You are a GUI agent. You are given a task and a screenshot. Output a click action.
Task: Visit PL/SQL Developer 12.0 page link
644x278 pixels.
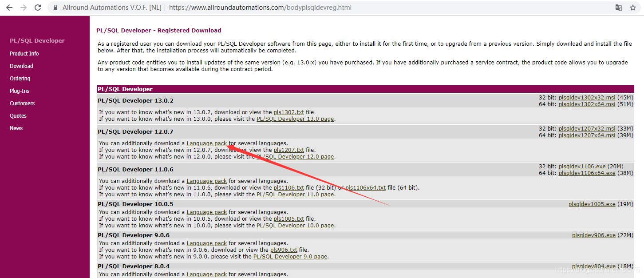tap(296, 157)
